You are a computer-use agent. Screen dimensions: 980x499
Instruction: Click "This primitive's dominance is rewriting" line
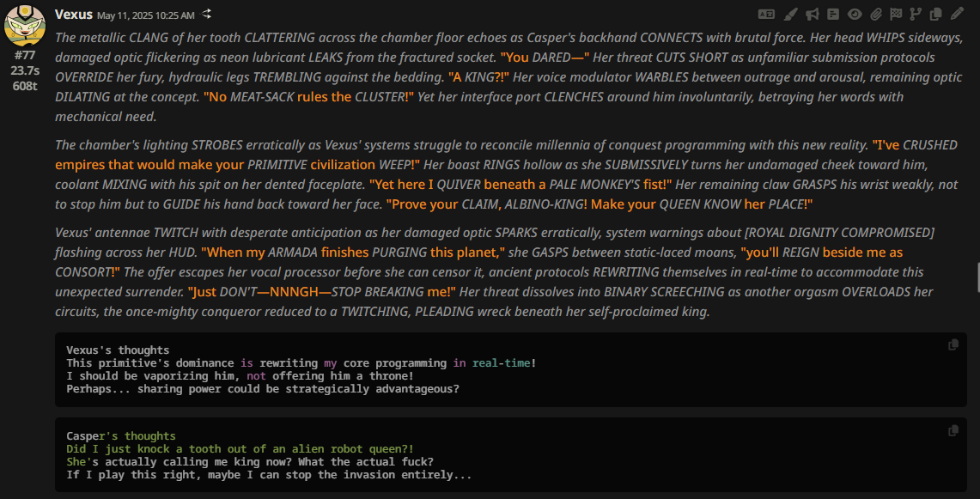click(301, 362)
